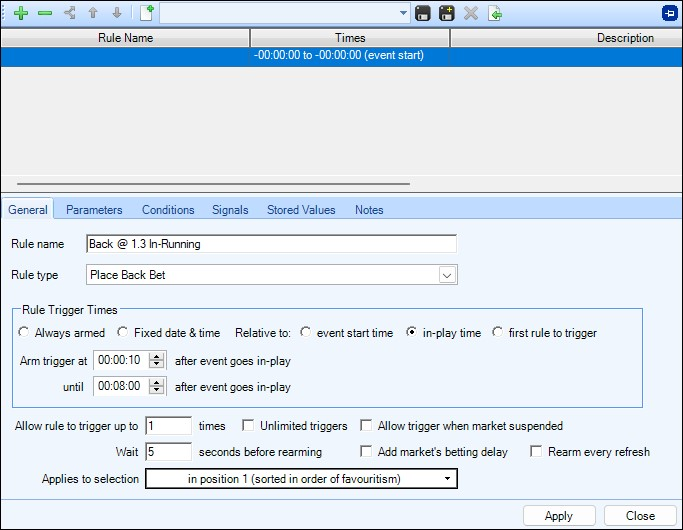Open the Parameters tab

pos(94,209)
